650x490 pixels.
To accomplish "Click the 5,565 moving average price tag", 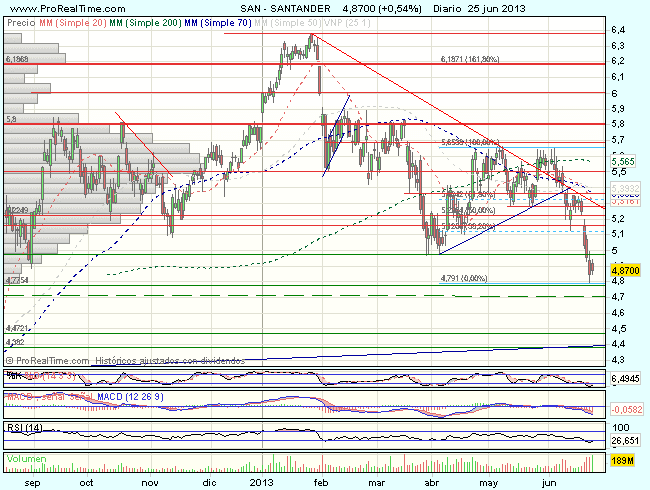I will point(624,161).
